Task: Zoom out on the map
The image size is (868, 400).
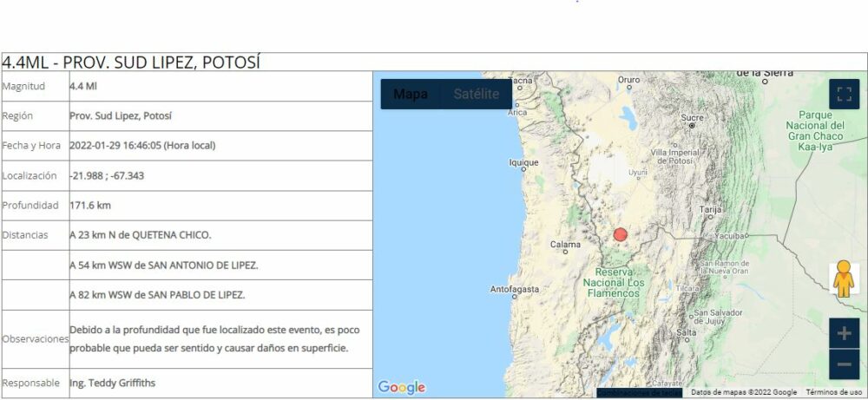Action: point(844,364)
